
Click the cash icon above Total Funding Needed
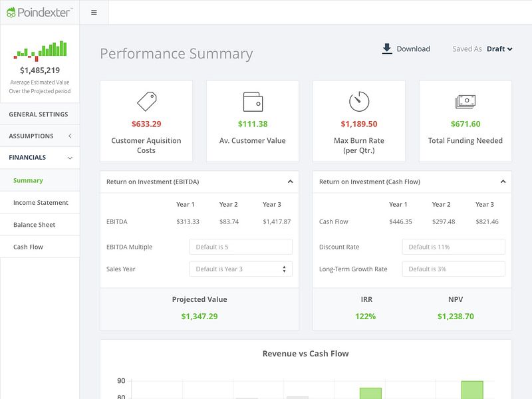465,100
